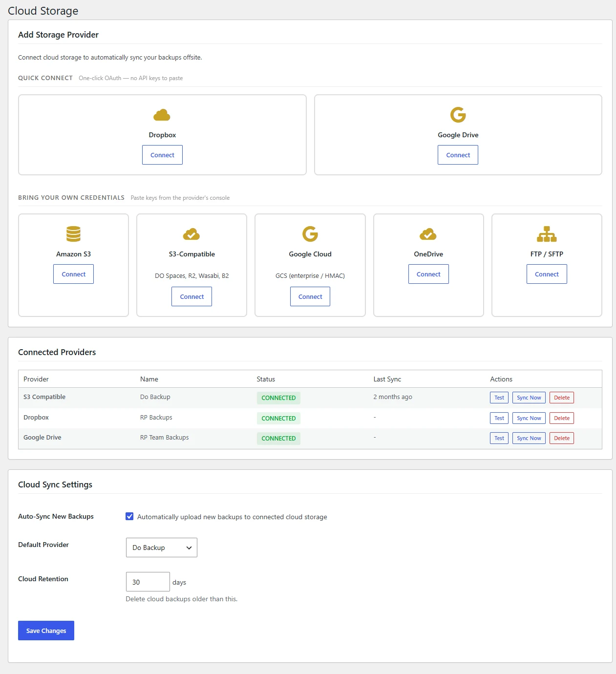Click the 'Dropbox' provider cell in table
616x674 pixels.
click(36, 417)
